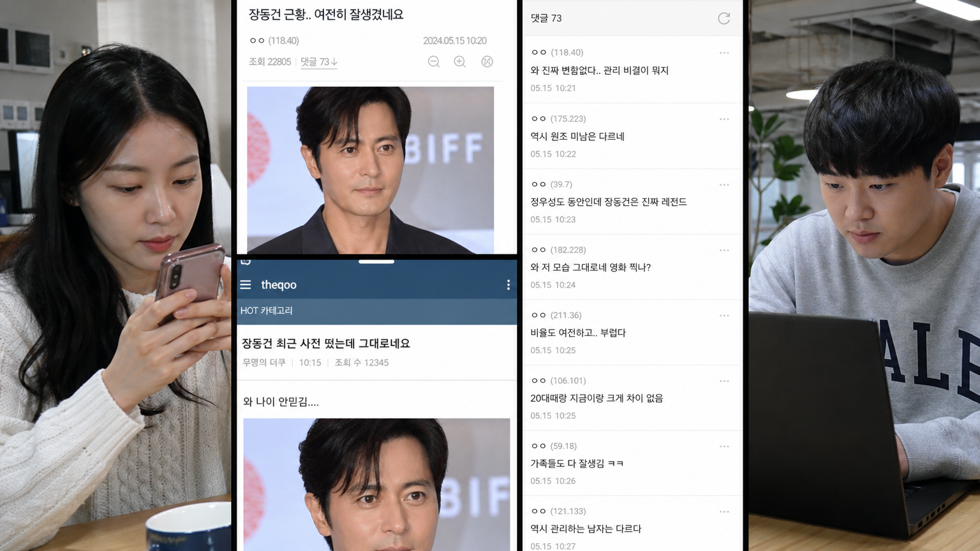Jump to comments via 댓글 73 link
980x551 pixels.
(319, 62)
